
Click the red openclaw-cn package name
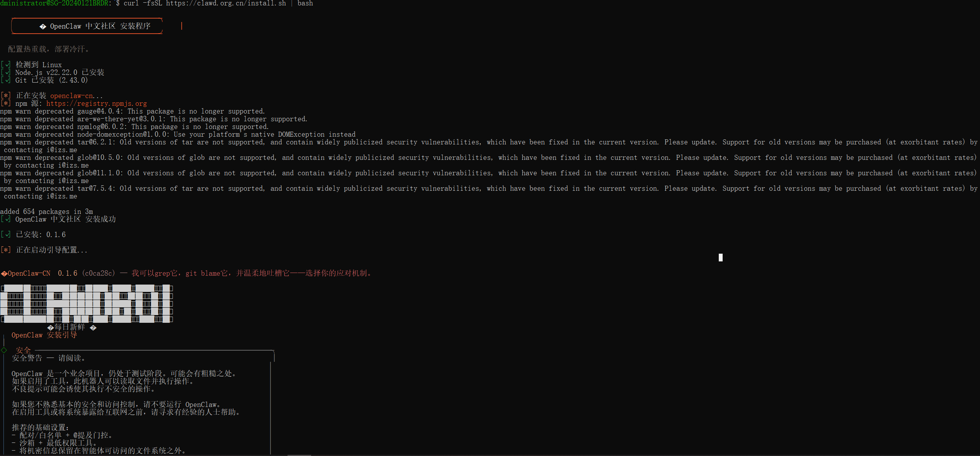72,96
